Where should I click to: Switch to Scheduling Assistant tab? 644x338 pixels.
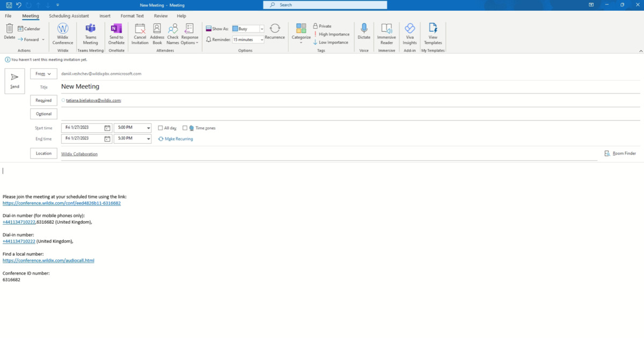click(69, 16)
